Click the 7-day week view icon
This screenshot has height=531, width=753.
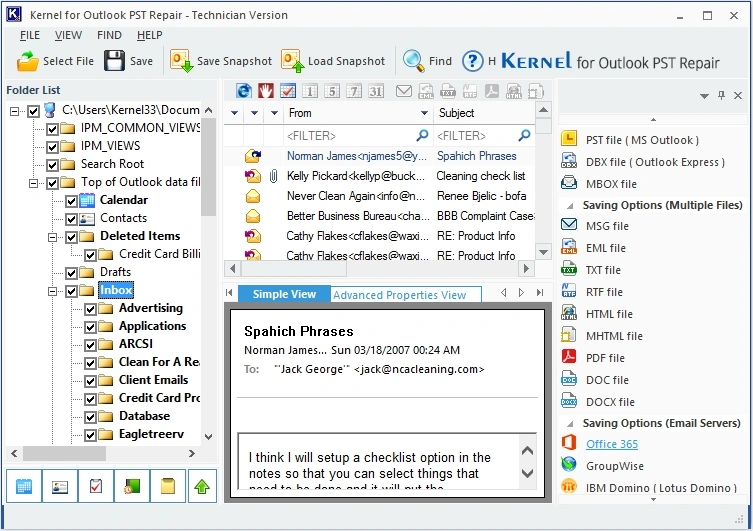pyautogui.click(x=354, y=91)
